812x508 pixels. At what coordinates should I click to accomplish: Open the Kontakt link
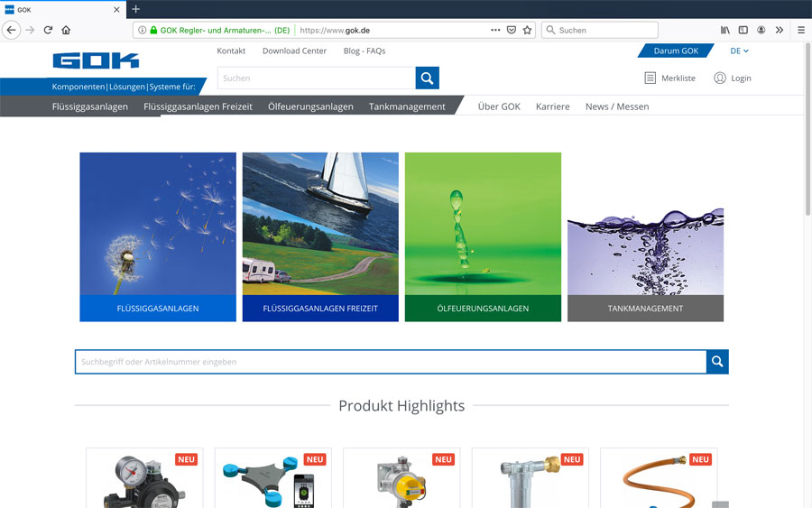tap(231, 51)
